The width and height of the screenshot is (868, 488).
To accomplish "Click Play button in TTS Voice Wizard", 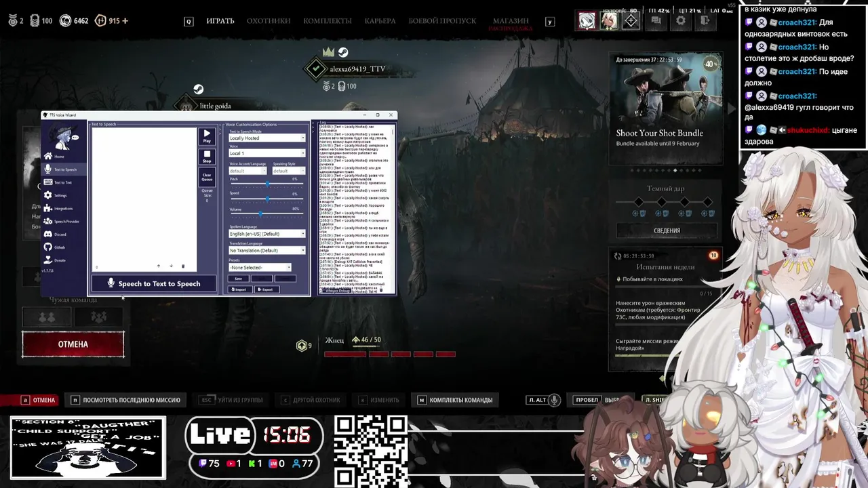I will (207, 136).
